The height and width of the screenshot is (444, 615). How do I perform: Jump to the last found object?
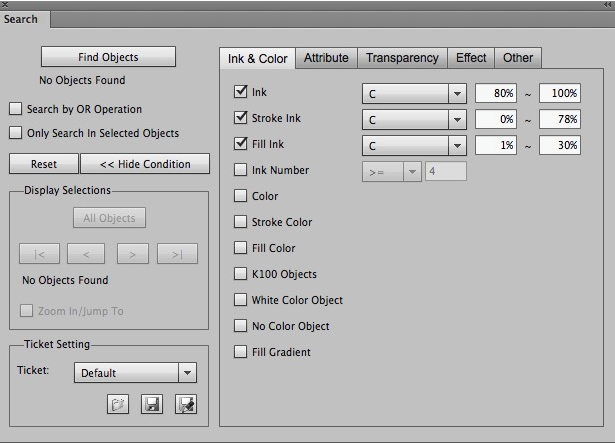(x=177, y=254)
